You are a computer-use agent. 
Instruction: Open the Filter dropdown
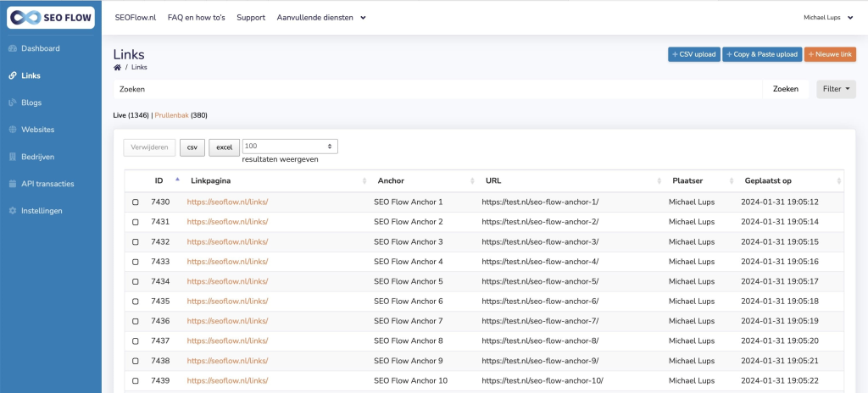836,89
